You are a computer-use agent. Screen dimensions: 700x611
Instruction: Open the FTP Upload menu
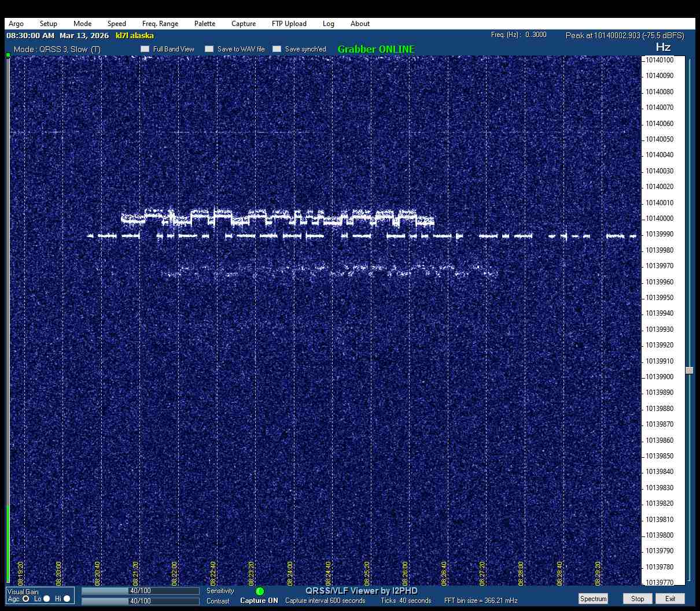coord(289,24)
